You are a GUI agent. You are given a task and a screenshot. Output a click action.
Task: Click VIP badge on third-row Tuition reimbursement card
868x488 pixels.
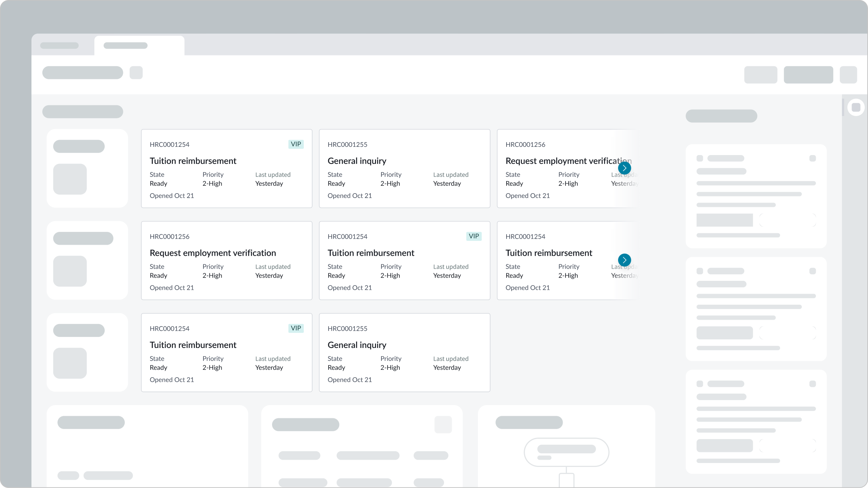296,328
